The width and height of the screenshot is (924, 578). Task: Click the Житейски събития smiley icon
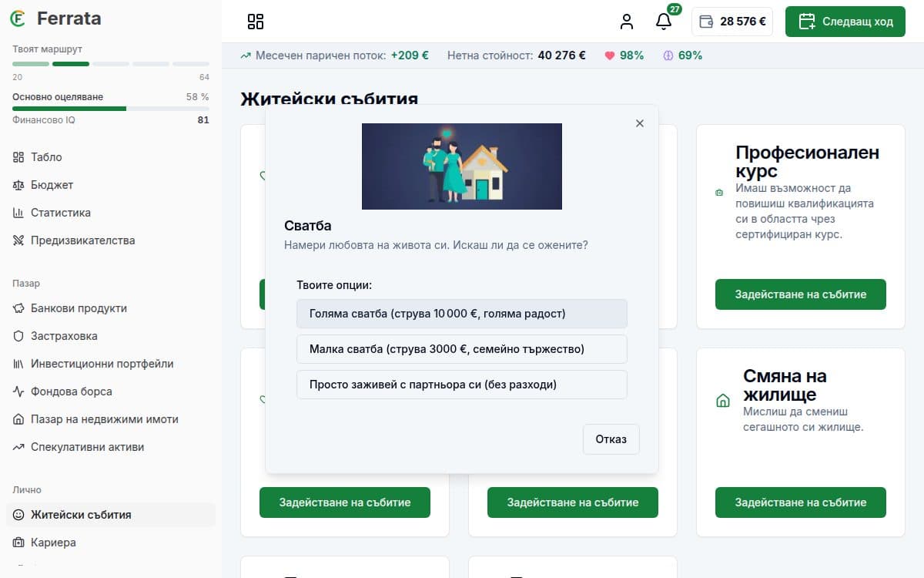pos(19,515)
